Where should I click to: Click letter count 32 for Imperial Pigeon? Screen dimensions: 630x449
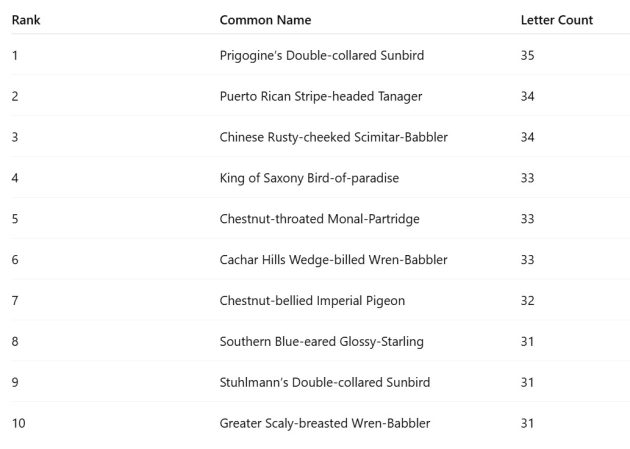pos(528,301)
